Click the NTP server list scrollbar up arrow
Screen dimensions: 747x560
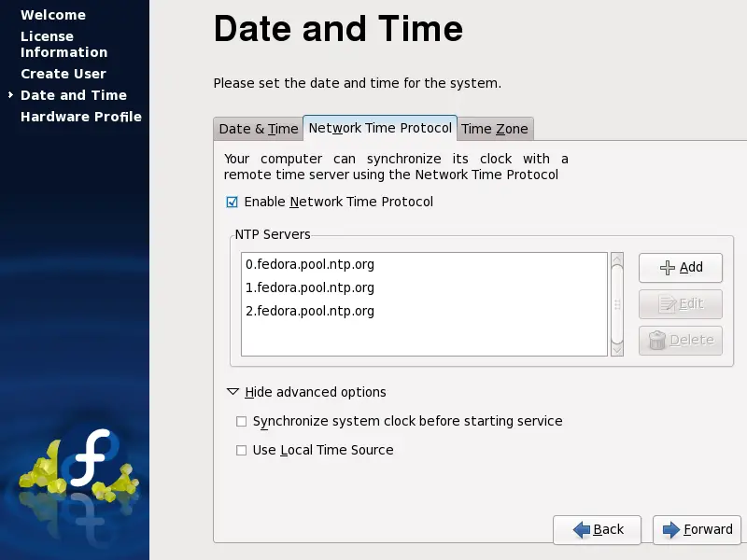tap(617, 259)
